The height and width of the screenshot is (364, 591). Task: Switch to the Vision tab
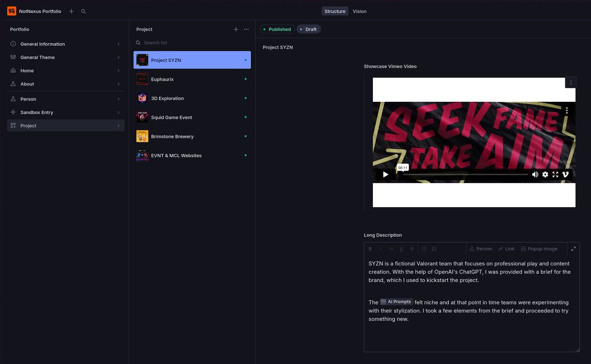[x=360, y=11]
